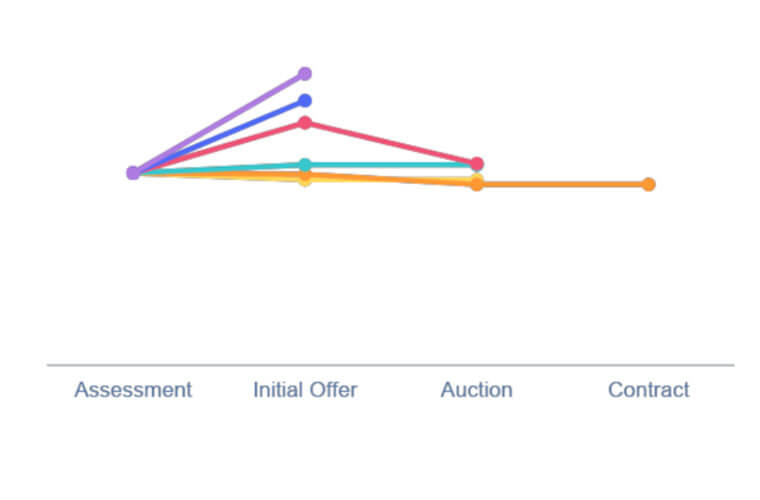
Task: Click the horizontal gray axis line
Action: point(391,365)
